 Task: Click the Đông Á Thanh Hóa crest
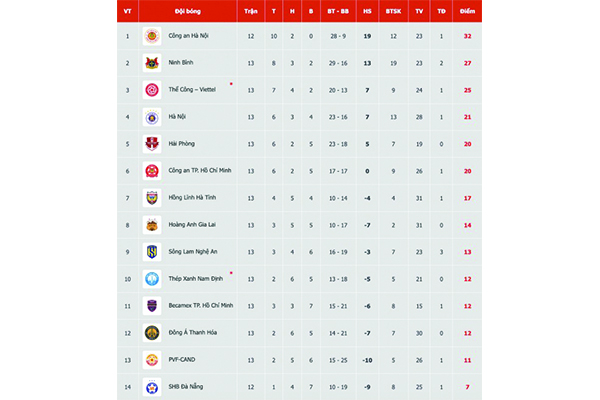[152, 333]
